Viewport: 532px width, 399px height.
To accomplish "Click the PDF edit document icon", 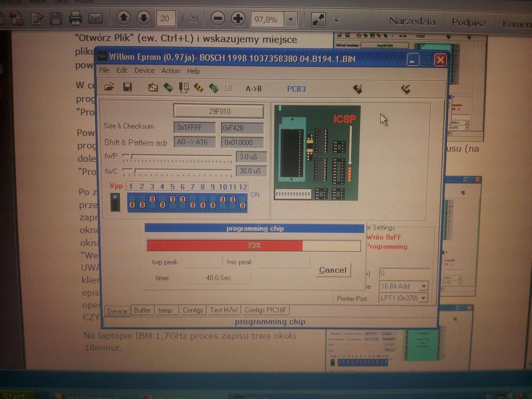I will [37, 18].
